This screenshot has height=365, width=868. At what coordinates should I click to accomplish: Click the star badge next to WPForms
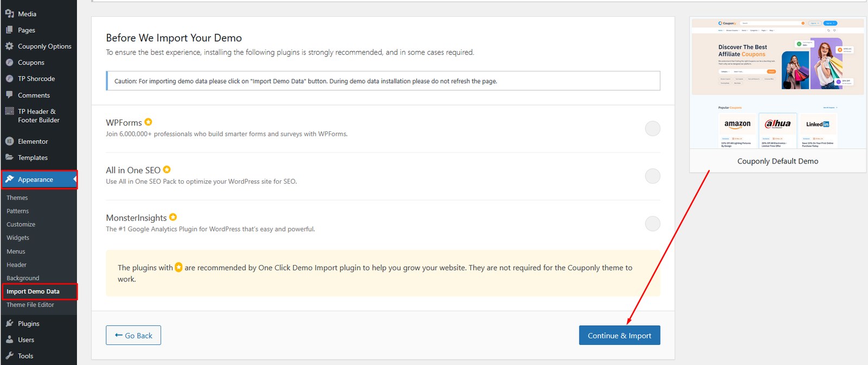click(148, 122)
